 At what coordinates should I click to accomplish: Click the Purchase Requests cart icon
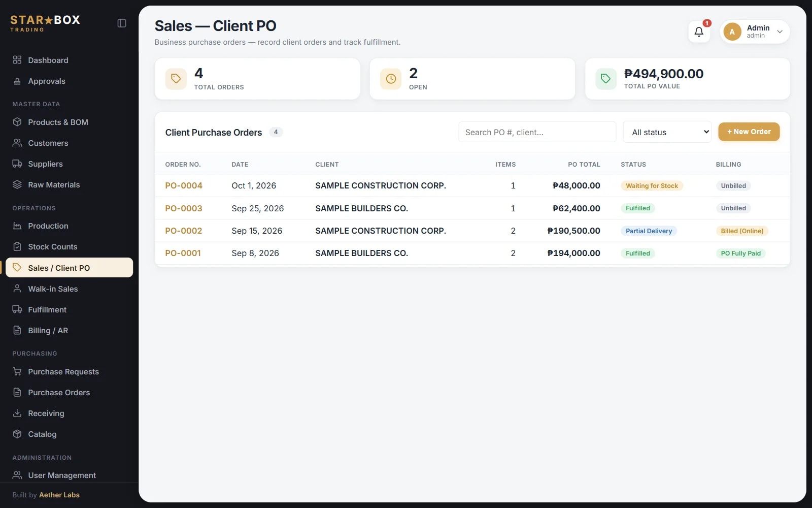(x=17, y=371)
